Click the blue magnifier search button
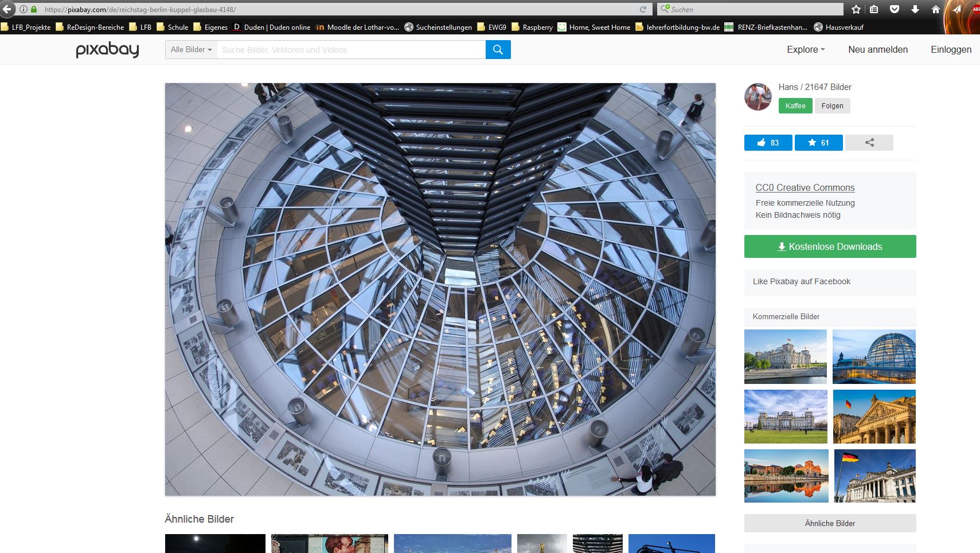 (498, 50)
